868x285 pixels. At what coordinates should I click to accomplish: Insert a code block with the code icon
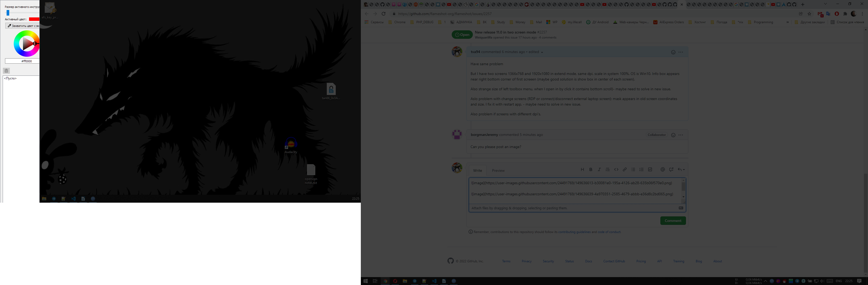(x=616, y=170)
